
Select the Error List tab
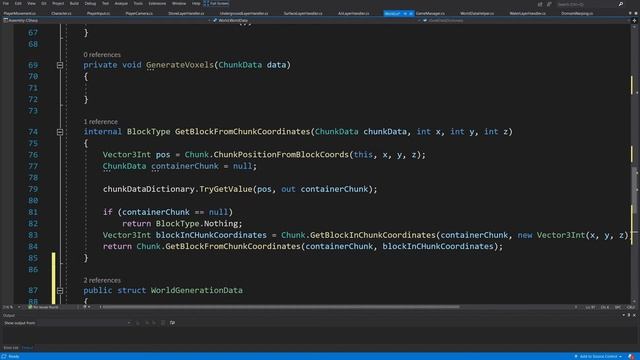[x=11, y=348]
